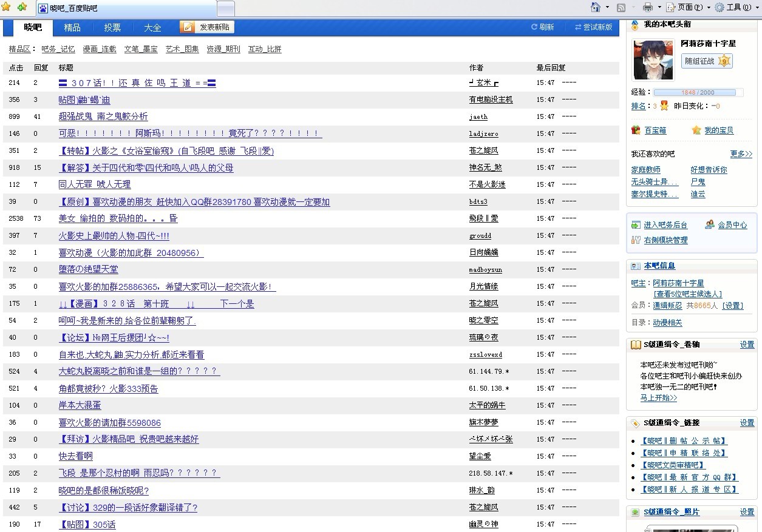Open thread 快去看啊
Image resolution: width=762 pixels, height=532 pixels.
click(75, 456)
